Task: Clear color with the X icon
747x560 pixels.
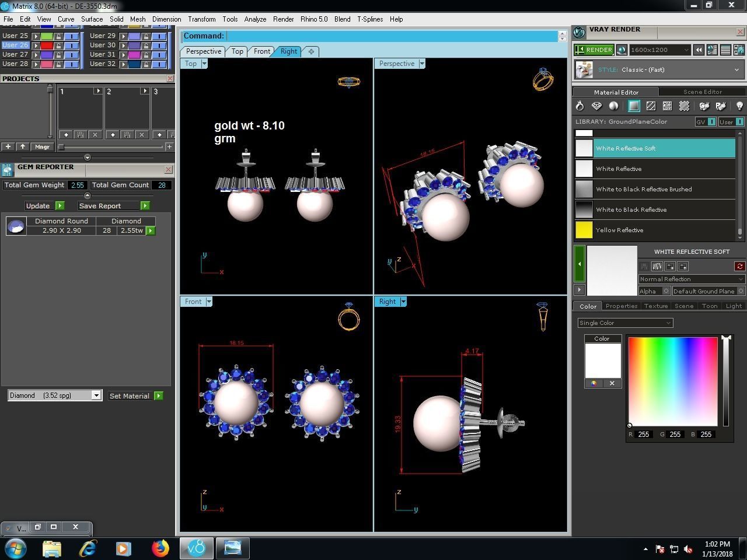Action: pyautogui.click(x=612, y=384)
